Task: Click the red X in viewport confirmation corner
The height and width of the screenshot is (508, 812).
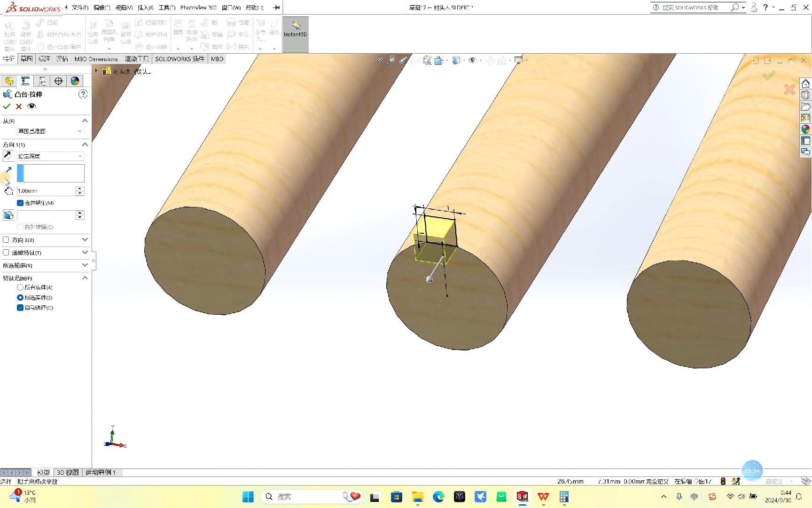Action: coord(789,89)
